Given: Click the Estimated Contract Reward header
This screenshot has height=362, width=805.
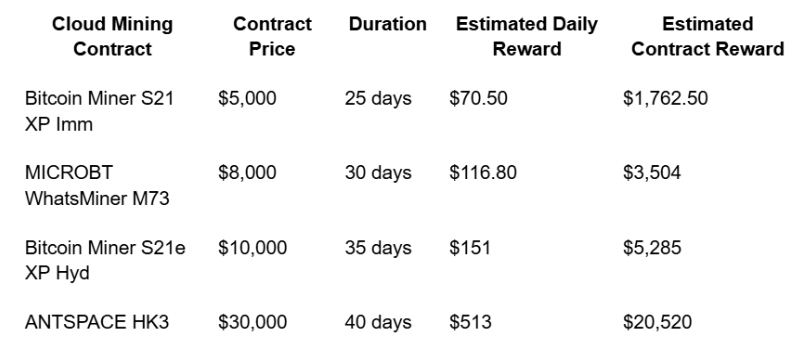Looking at the screenshot, I should [707, 36].
